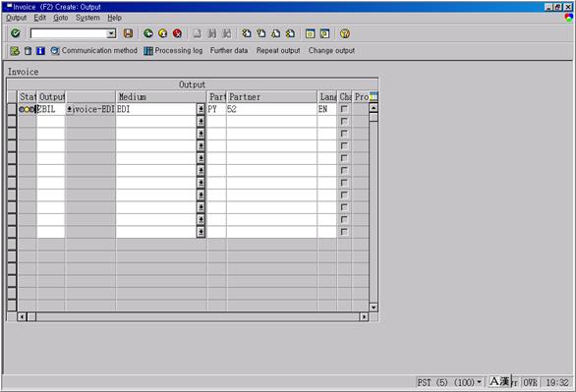The image size is (576, 392).
Task: Open the System menu
Action: 87,18
